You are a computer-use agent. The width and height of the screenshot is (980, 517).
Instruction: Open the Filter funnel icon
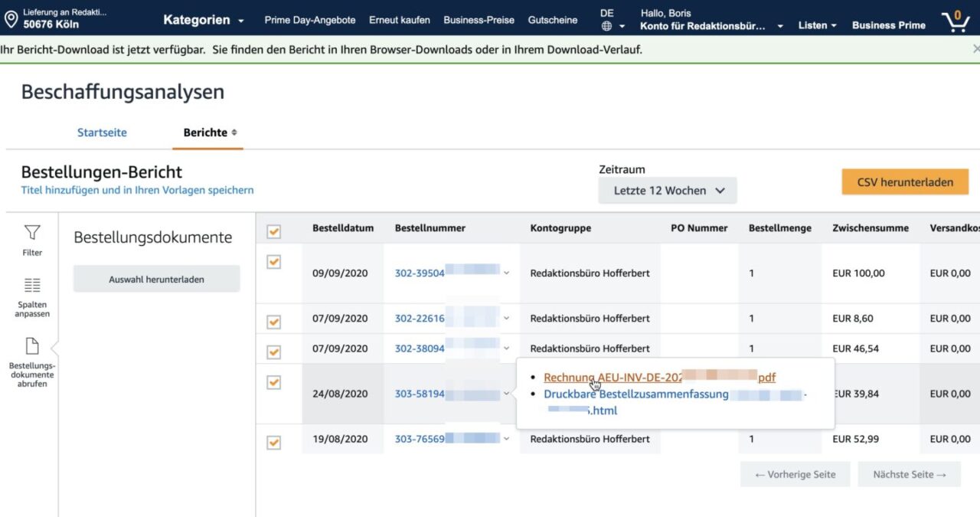[x=32, y=232]
